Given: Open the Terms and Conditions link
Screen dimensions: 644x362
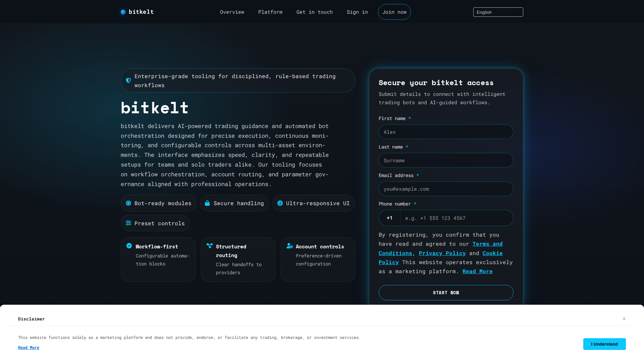Looking at the screenshot, I should (441, 248).
